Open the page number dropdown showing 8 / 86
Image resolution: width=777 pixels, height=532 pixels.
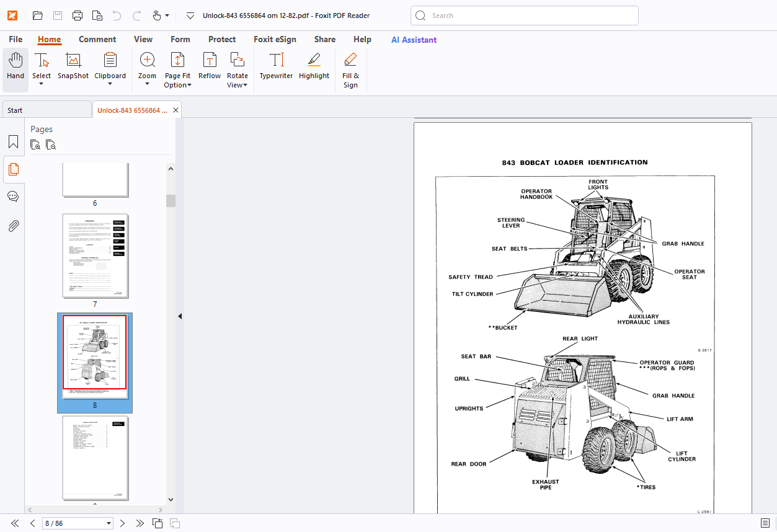[109, 523]
